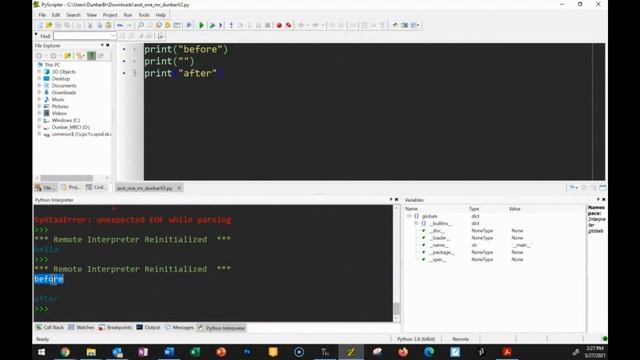This screenshot has width=640, height=360.
Task: Open the File menu
Action: coord(42,15)
